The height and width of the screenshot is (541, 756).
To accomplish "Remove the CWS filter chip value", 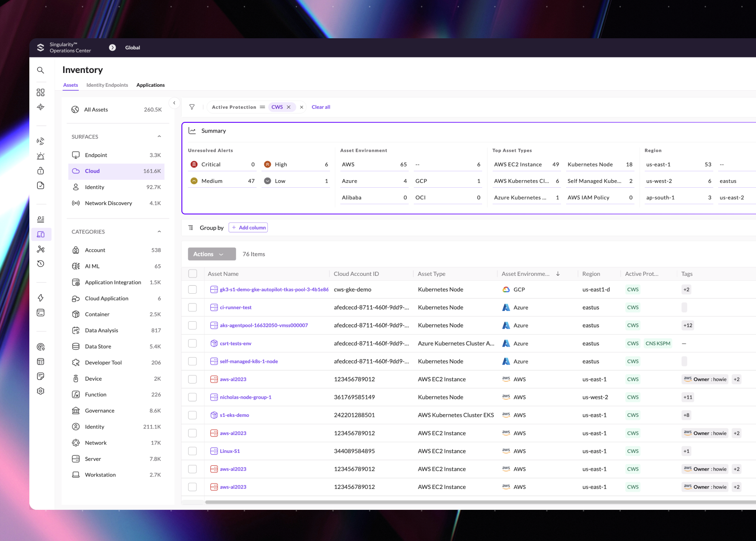I will tap(289, 107).
